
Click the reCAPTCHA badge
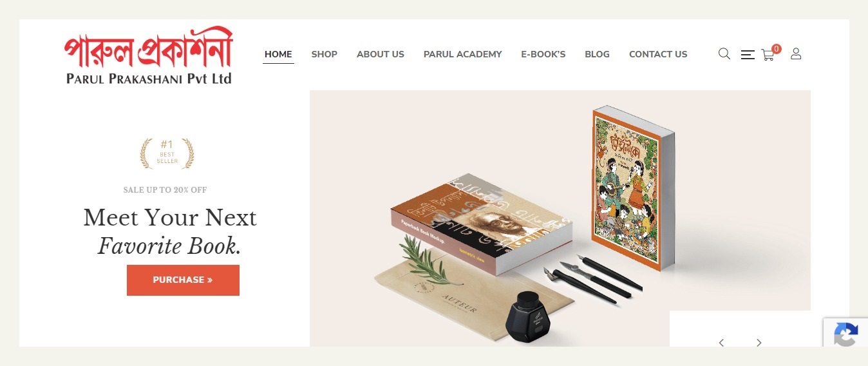pos(845,333)
